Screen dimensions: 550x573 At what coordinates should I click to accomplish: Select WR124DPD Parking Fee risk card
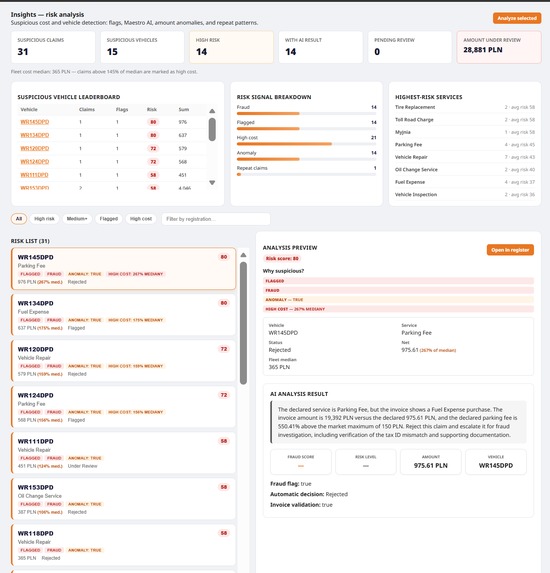124,407
